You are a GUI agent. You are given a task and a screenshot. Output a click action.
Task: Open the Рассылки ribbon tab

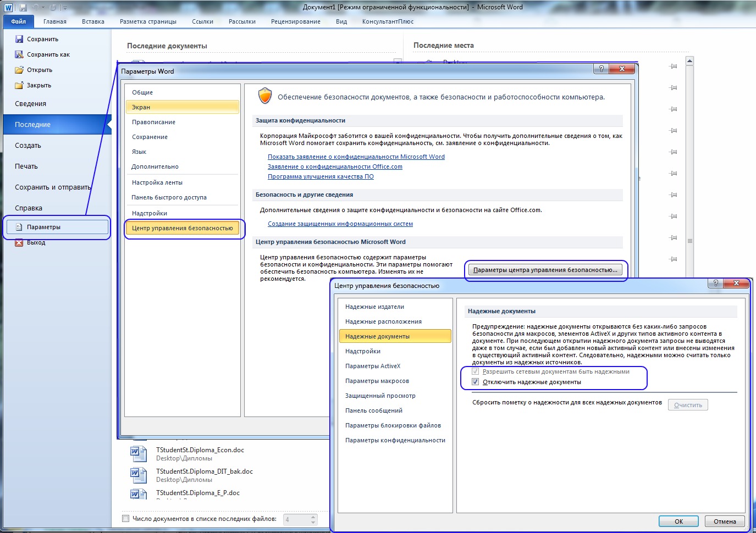242,21
